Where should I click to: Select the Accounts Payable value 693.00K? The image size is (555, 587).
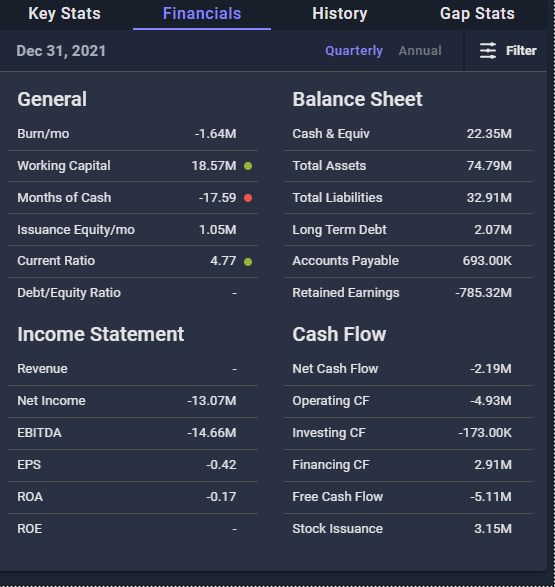tap(487, 261)
